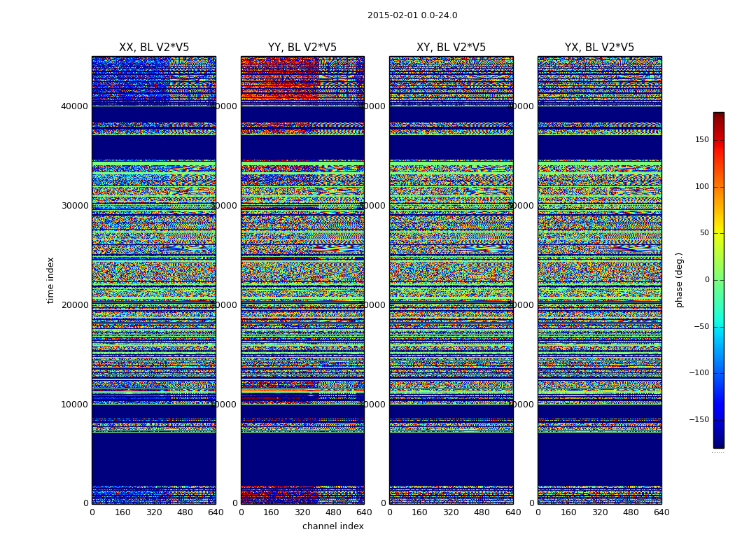The width and height of the screenshot is (735, 560).
Task: Click colorbar tick label 100
Action: click(x=702, y=186)
